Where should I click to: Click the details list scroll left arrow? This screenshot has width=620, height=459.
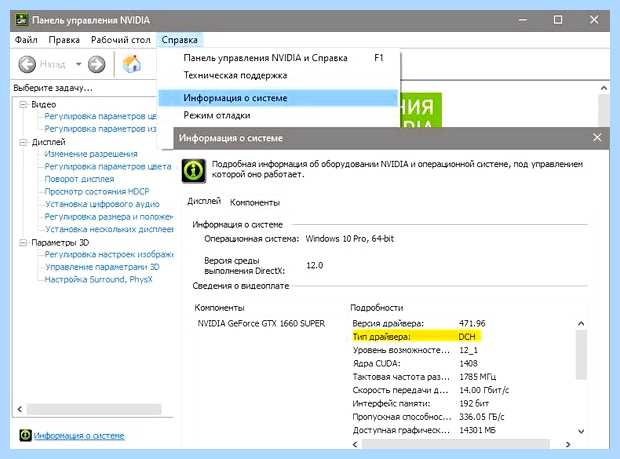pos(355,444)
